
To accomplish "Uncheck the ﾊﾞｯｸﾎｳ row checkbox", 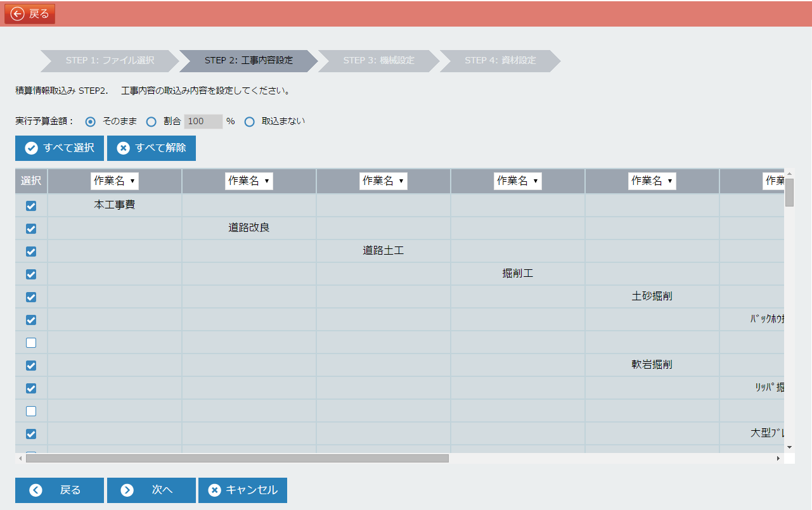I will click(x=31, y=320).
